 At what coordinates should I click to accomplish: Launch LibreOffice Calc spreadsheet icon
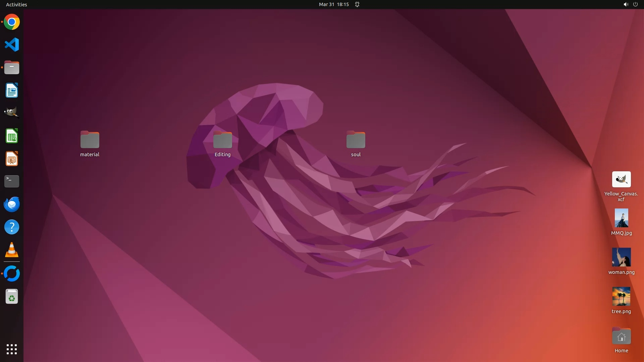coord(12,136)
